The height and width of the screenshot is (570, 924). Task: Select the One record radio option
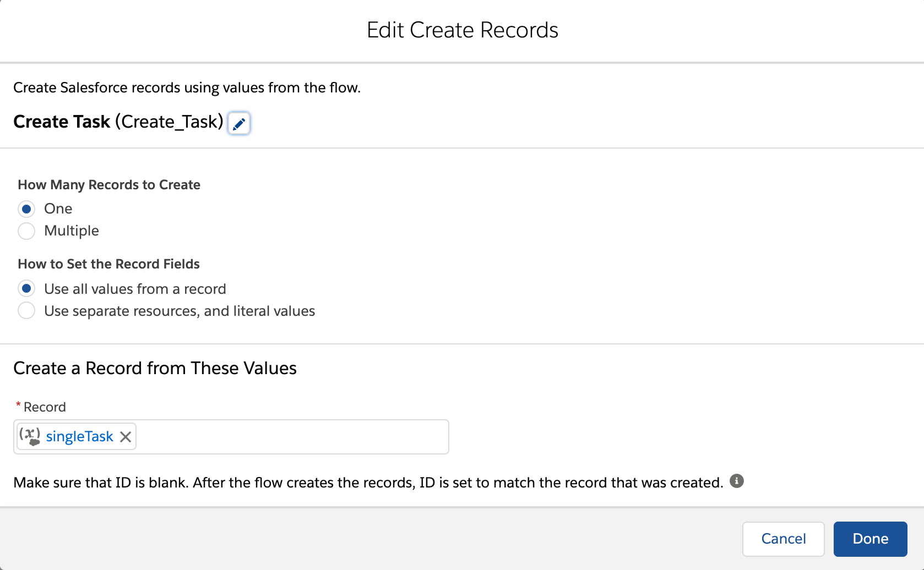click(26, 209)
